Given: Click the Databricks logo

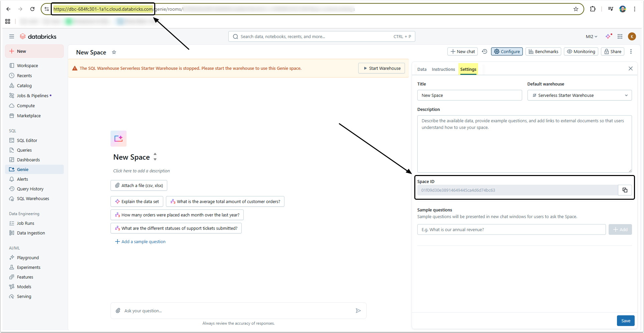Looking at the screenshot, I should 38,36.
